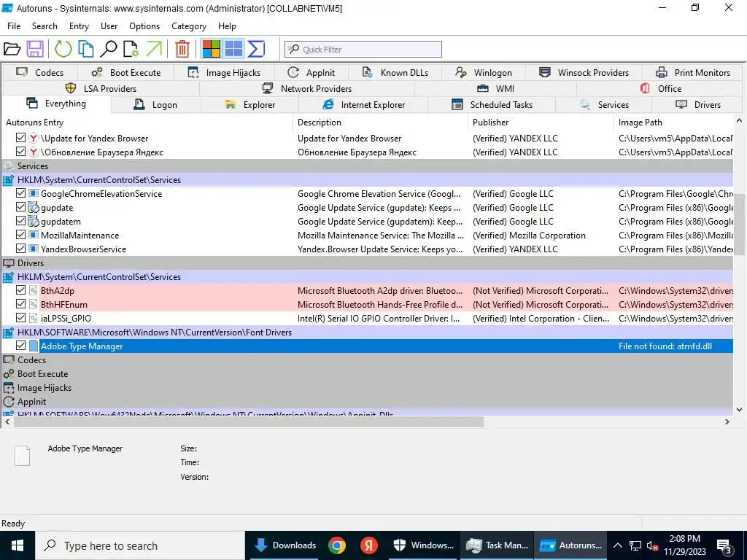Click the Find magnifier toolbar icon
This screenshot has width=747, height=560.
pyautogui.click(x=109, y=49)
